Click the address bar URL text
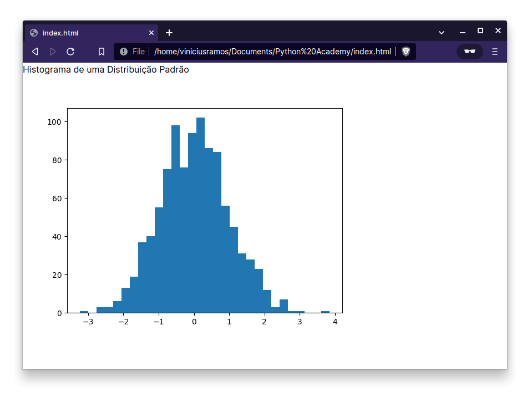This screenshot has width=532, height=397. (273, 52)
